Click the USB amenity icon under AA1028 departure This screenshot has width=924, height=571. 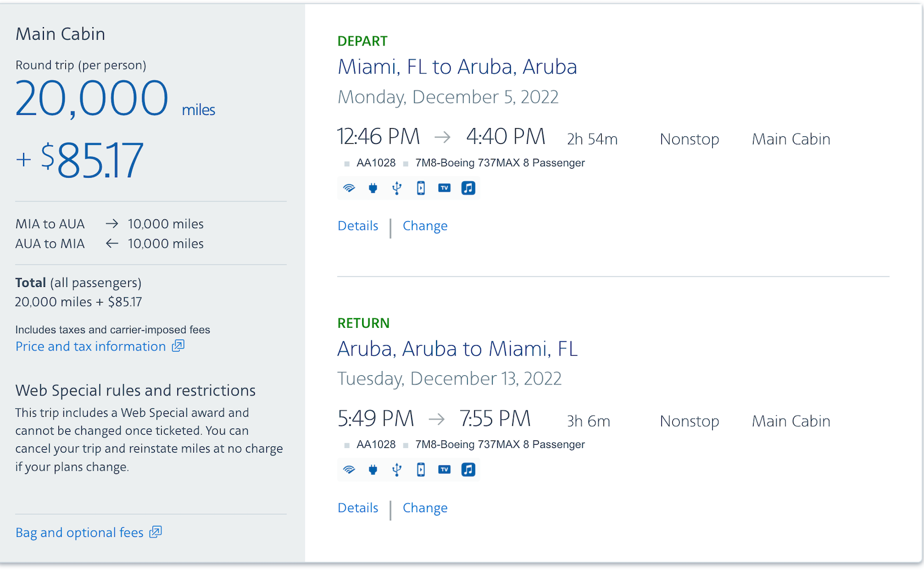[x=397, y=188]
